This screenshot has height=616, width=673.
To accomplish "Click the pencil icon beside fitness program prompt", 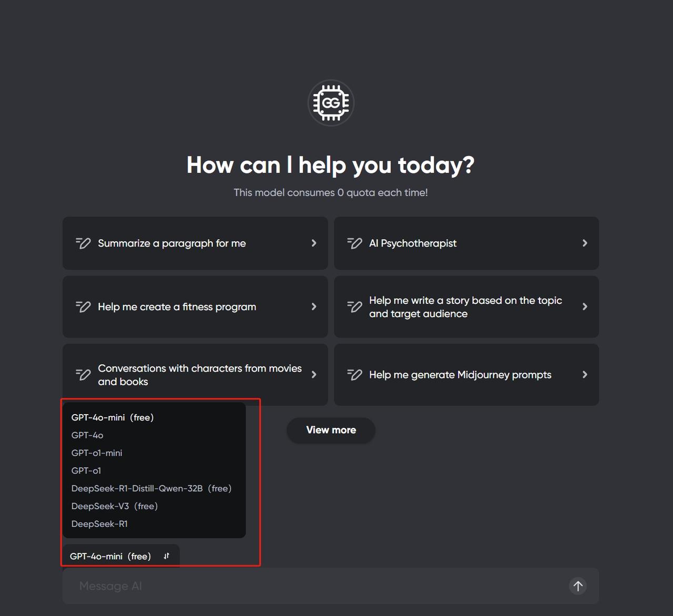I will (83, 307).
